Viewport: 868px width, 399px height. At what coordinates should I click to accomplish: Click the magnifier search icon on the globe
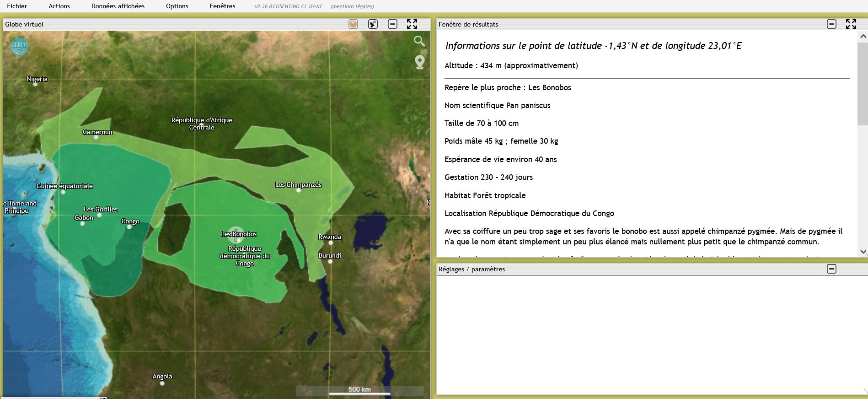click(419, 41)
